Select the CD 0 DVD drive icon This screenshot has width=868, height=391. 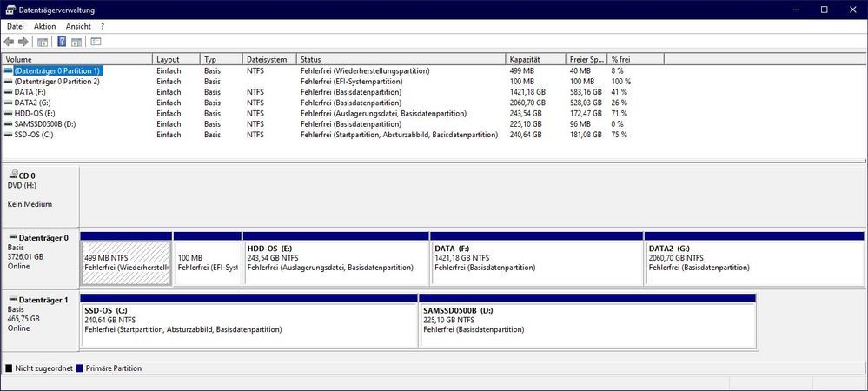(13, 175)
